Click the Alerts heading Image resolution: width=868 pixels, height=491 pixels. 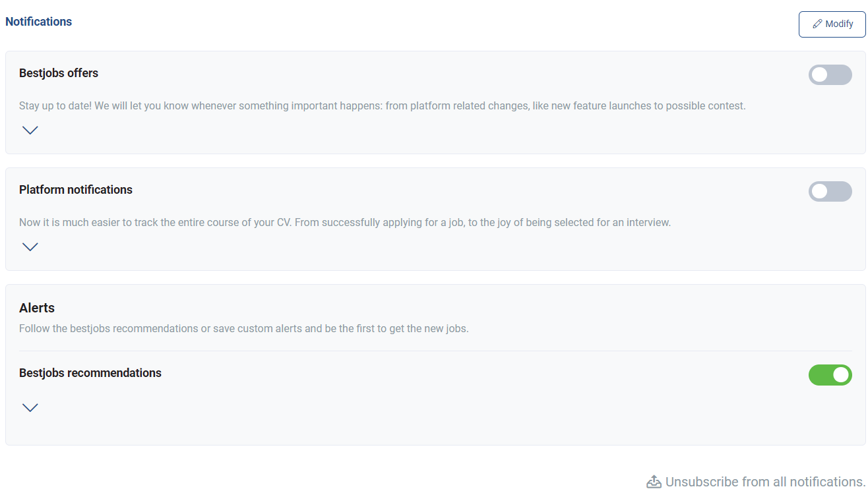[37, 308]
